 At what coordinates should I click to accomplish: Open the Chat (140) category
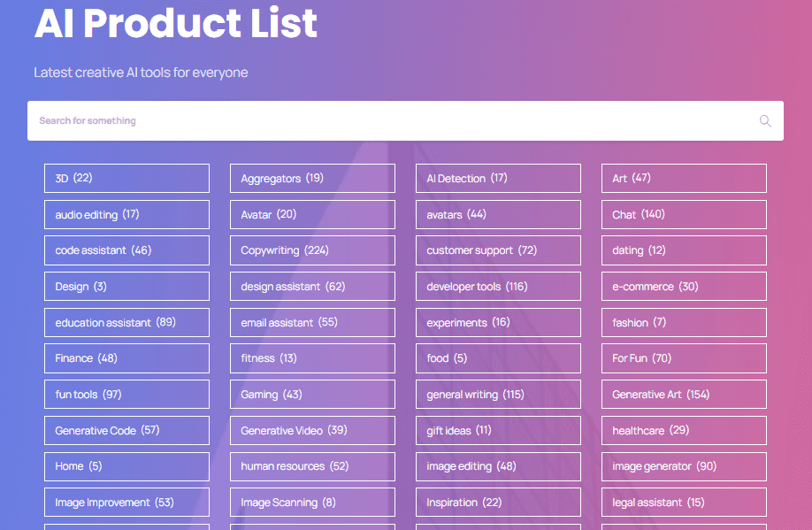point(684,214)
